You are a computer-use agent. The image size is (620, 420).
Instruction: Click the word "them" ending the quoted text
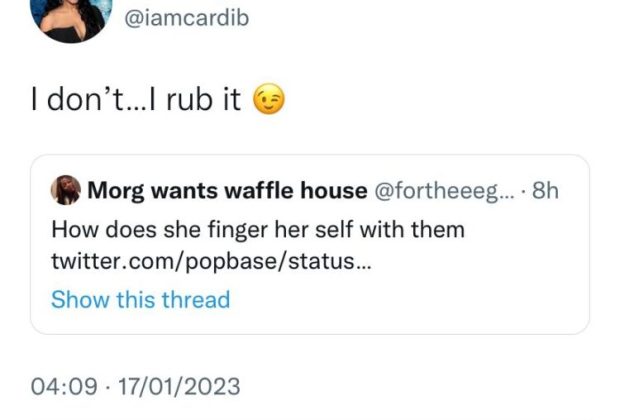[x=439, y=230]
